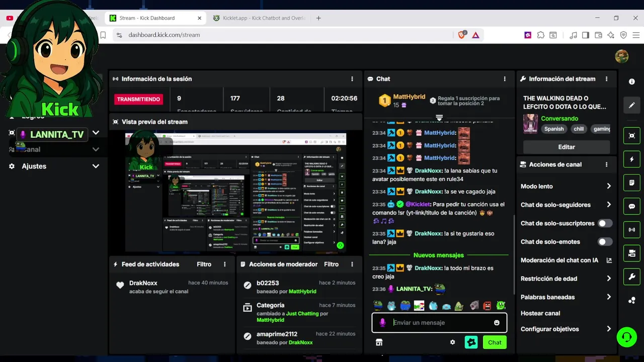This screenshot has width=644, height=362.
Task: Click the Spanish stream tag
Action: 554,129
